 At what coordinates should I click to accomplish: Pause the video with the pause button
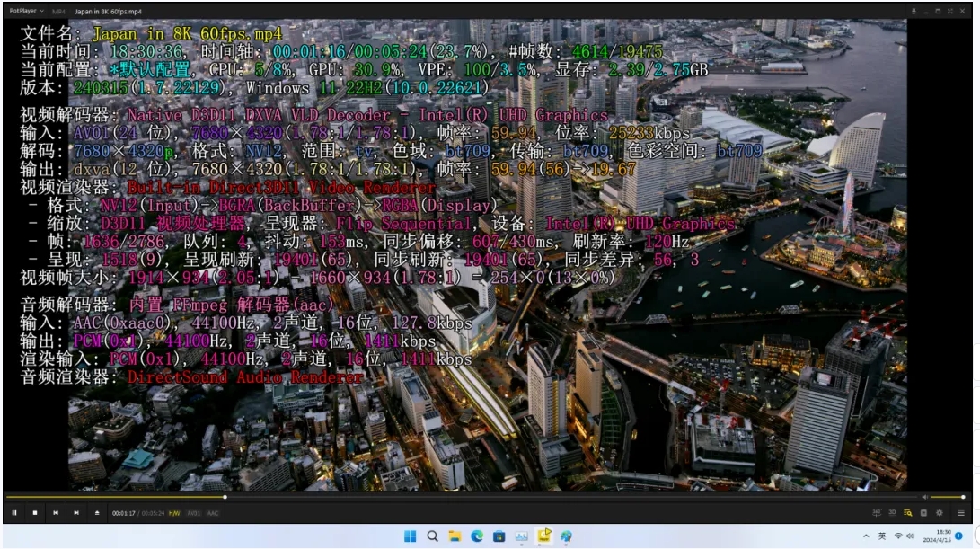pos(13,513)
